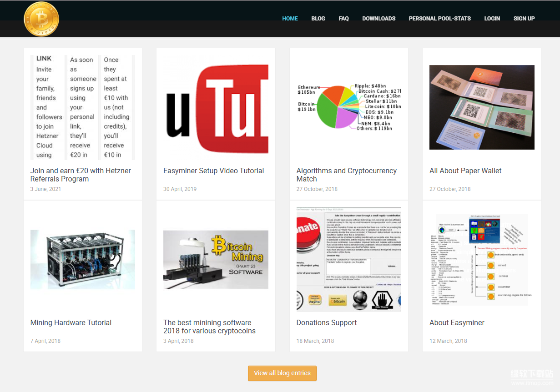Click the View all blog entries button
Screen dimensions: 560x392
pyautogui.click(x=282, y=373)
